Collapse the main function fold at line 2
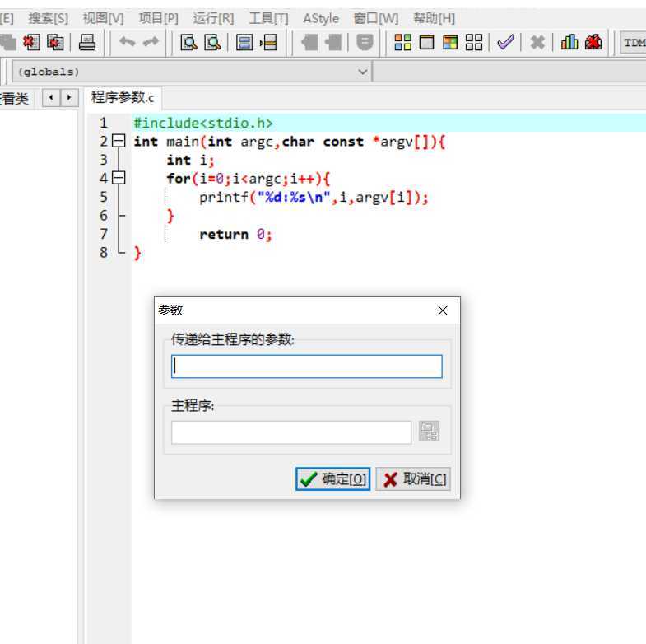This screenshot has height=644, width=646. (119, 142)
